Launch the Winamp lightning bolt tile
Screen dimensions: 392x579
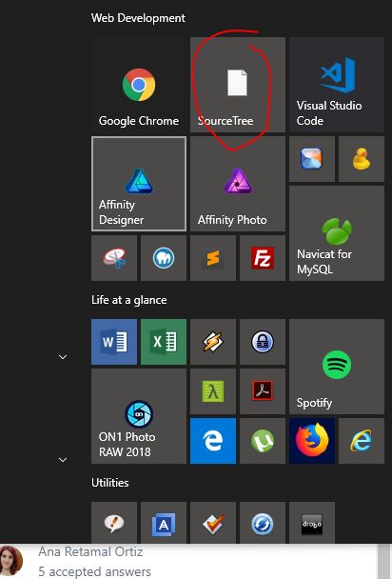pyautogui.click(x=213, y=342)
